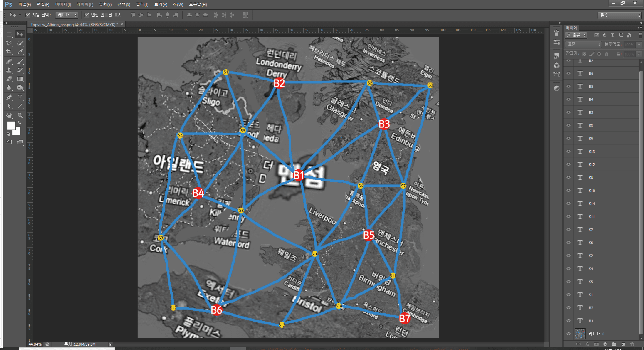Click the foreground color swatch

(x=11, y=125)
